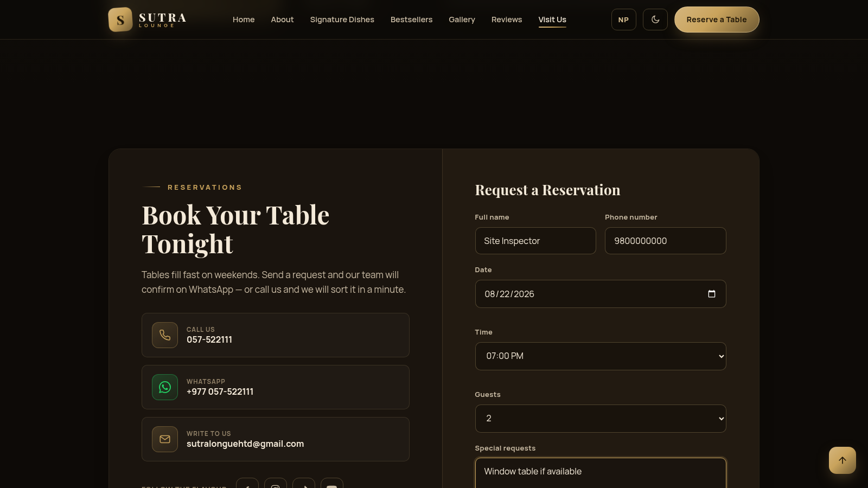
Task: Click the 'WRITE TO US' card label
Action: [x=209, y=434]
